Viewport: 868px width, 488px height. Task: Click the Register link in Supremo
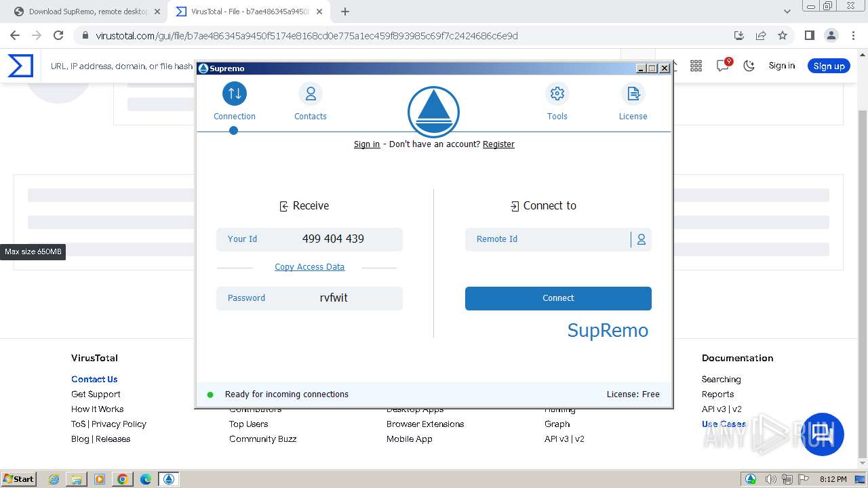click(x=498, y=144)
